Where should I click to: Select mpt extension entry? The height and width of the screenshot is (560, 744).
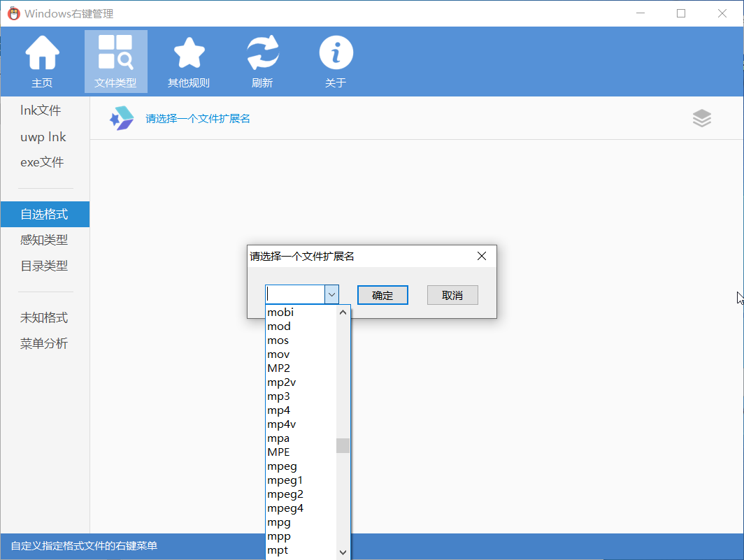tap(301, 550)
